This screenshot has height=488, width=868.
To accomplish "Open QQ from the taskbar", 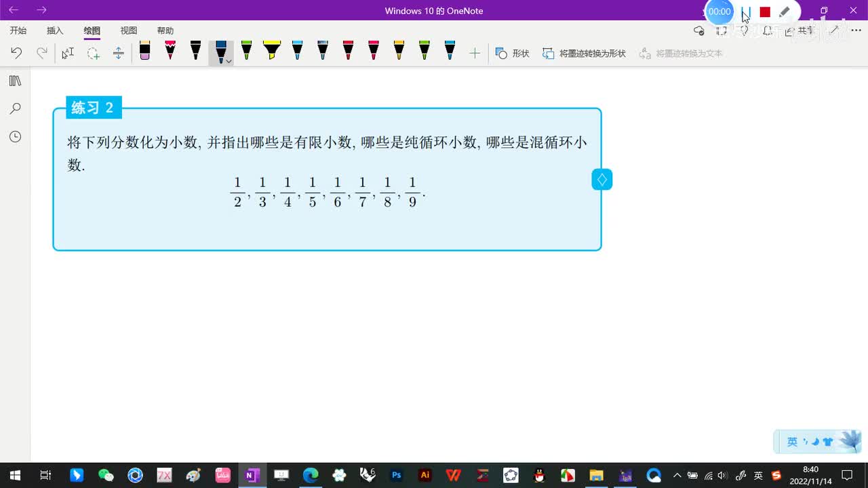I will point(539,475).
